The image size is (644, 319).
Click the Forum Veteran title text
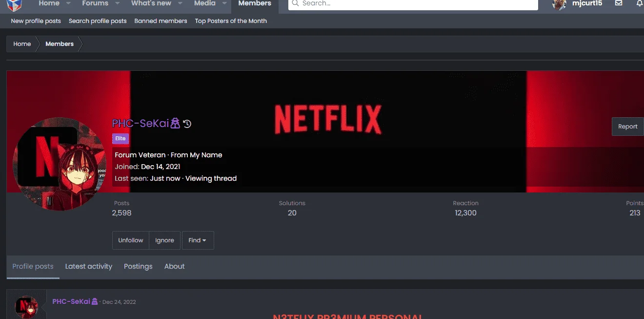coord(140,155)
